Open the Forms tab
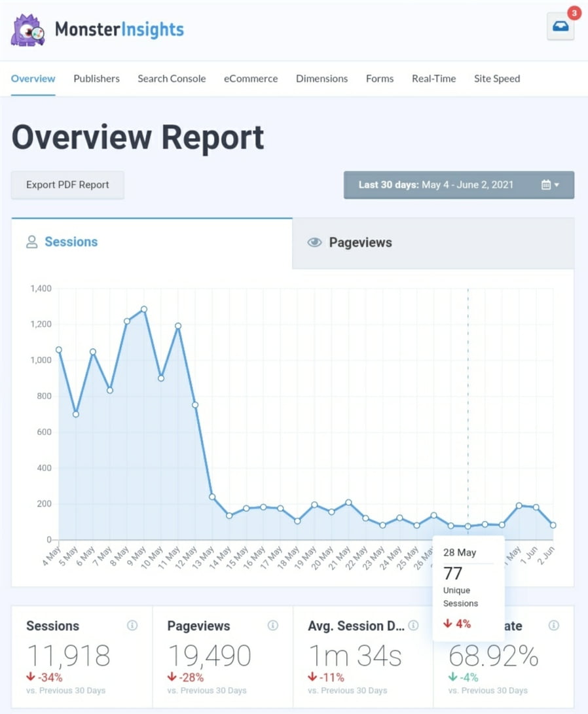Screen dimensions: 588x714 tap(380, 79)
